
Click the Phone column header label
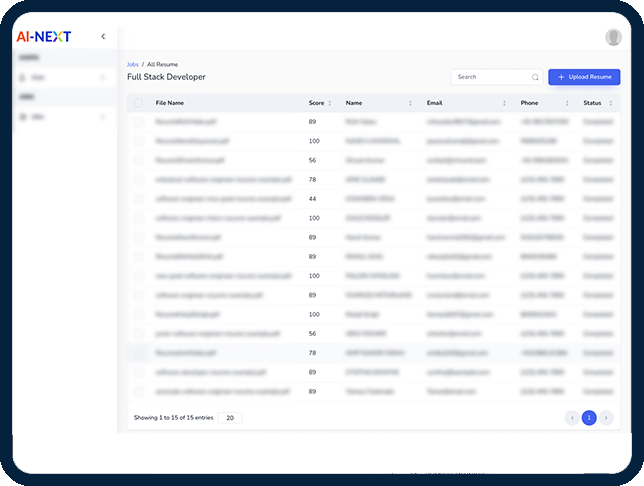pyautogui.click(x=529, y=103)
